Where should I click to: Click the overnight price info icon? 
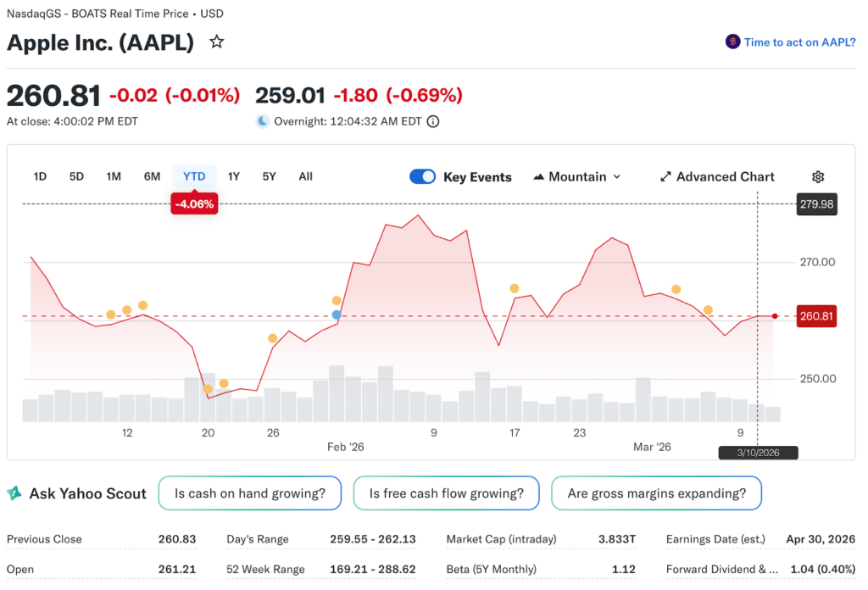click(x=433, y=121)
